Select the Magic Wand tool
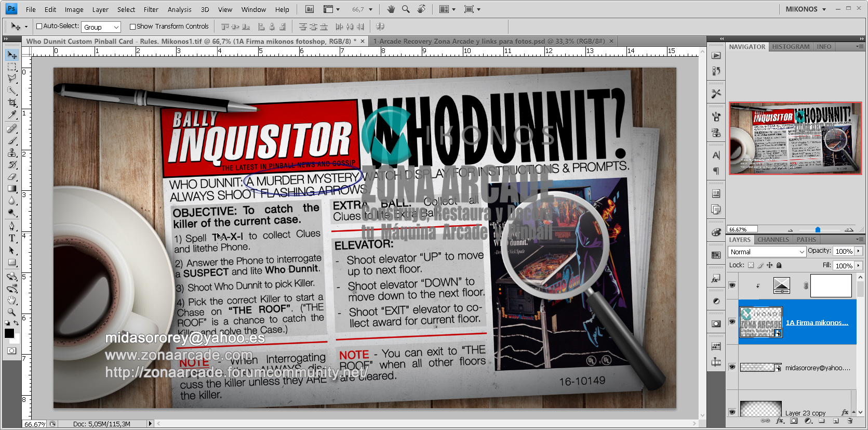Image resolution: width=868 pixels, height=430 pixels. pos(12,90)
